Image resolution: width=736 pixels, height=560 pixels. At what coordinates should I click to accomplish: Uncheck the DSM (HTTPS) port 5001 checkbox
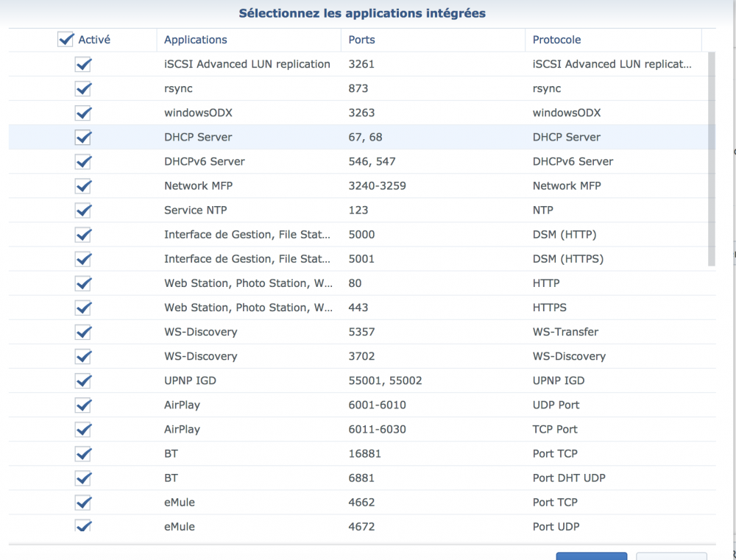[83, 259]
